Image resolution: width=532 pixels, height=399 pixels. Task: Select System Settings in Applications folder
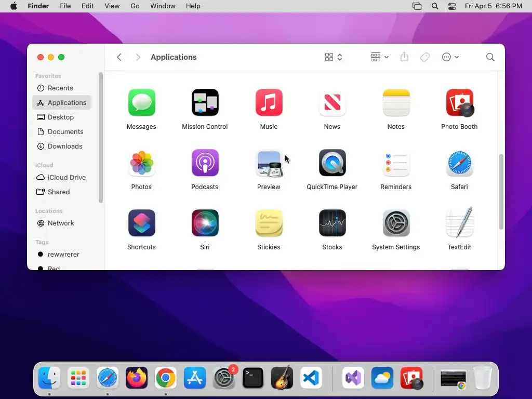click(x=396, y=223)
